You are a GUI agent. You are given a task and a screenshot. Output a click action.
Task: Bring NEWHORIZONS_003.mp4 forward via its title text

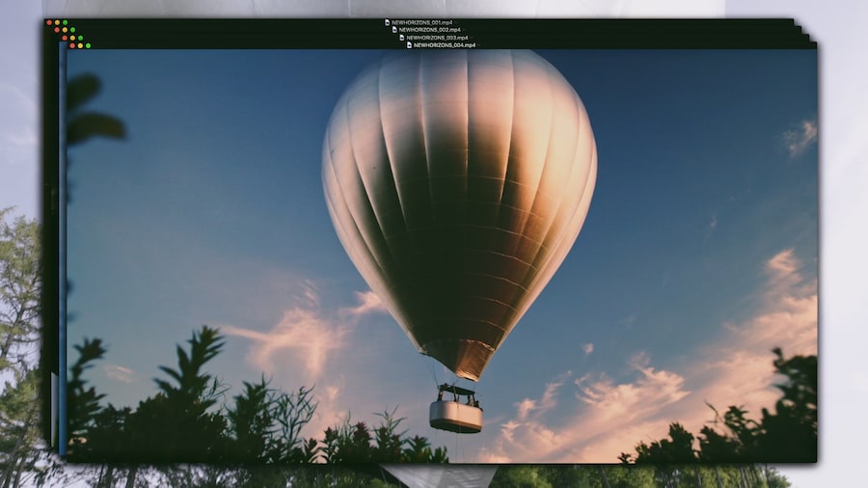click(437, 38)
